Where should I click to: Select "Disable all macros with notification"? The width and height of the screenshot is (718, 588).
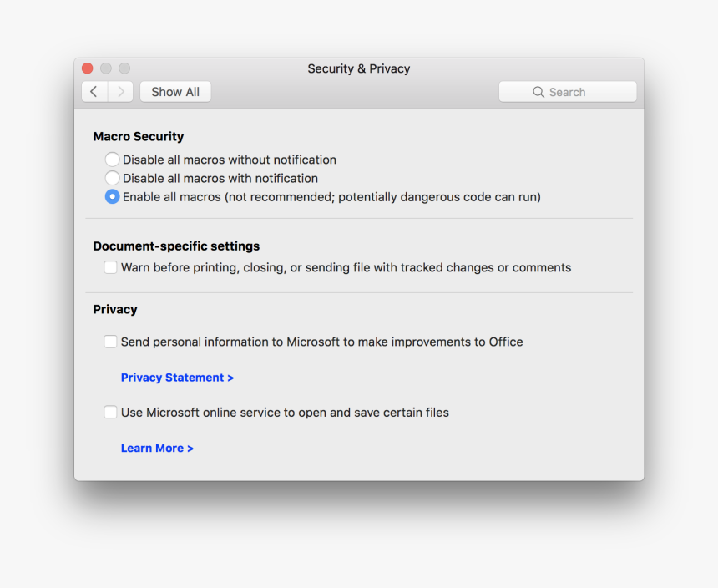click(x=112, y=178)
